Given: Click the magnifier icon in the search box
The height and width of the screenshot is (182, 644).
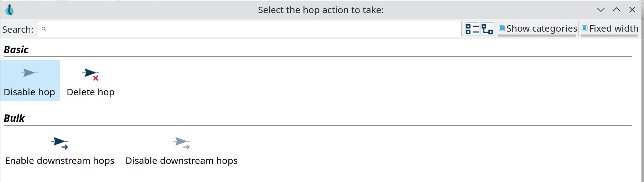Looking at the screenshot, I should [x=44, y=29].
